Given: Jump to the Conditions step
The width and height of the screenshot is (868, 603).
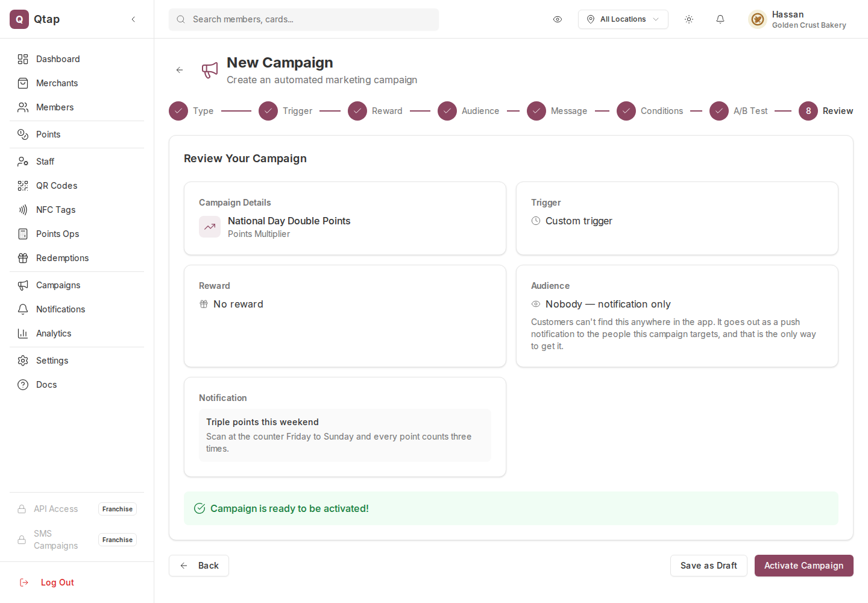Looking at the screenshot, I should [x=650, y=111].
